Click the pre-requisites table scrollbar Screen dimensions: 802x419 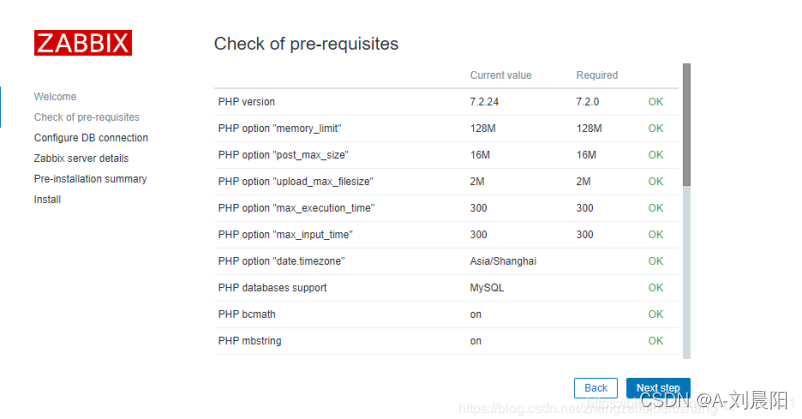point(686,125)
